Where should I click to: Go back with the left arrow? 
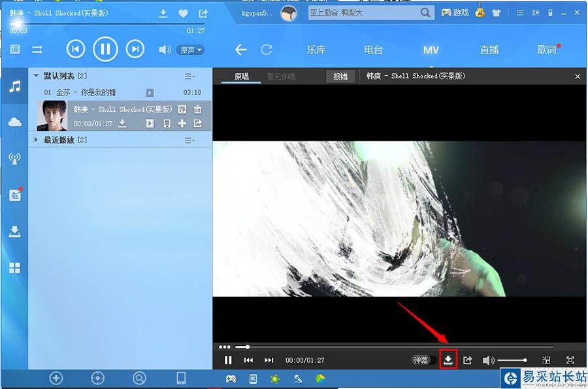point(240,50)
